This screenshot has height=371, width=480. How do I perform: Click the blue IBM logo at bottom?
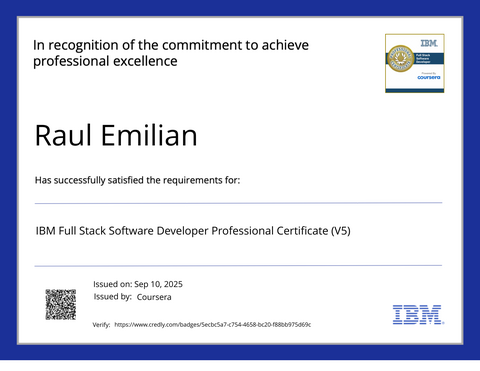[418, 314]
